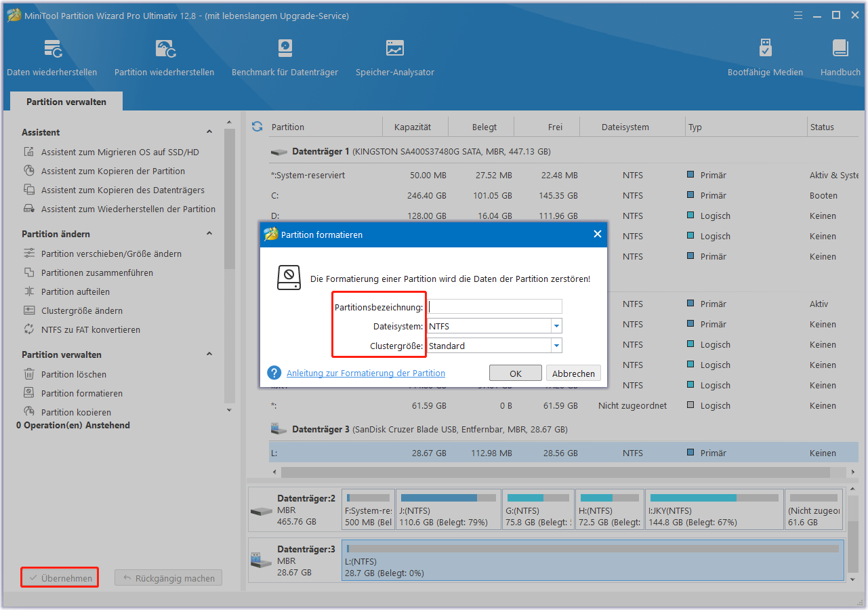
Task: Sort by Belegt column header
Action: pos(484,127)
